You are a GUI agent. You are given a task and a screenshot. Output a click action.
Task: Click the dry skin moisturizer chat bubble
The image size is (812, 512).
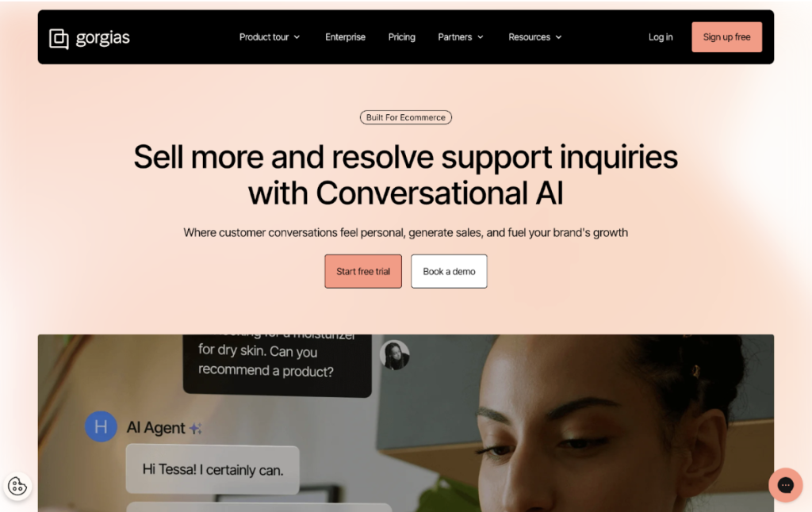277,365
